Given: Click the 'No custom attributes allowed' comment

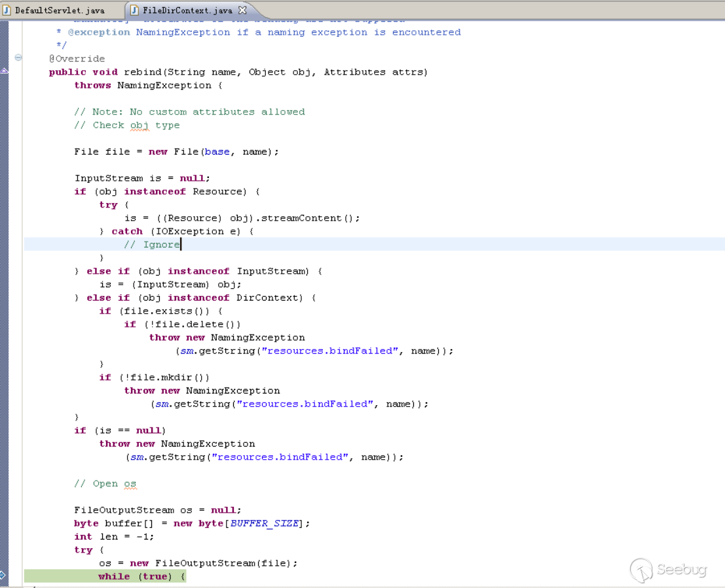Looking at the screenshot, I should pos(217,112).
